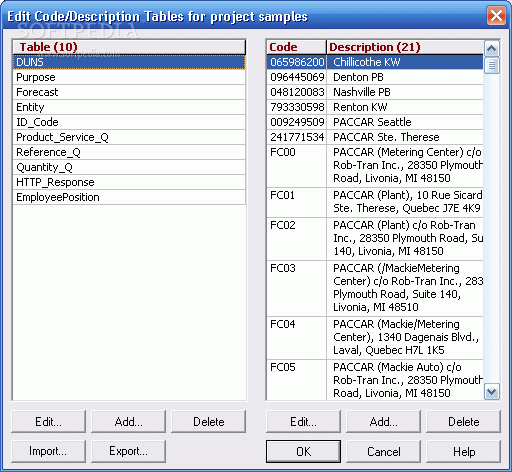Select the DUNS table row

click(129, 62)
